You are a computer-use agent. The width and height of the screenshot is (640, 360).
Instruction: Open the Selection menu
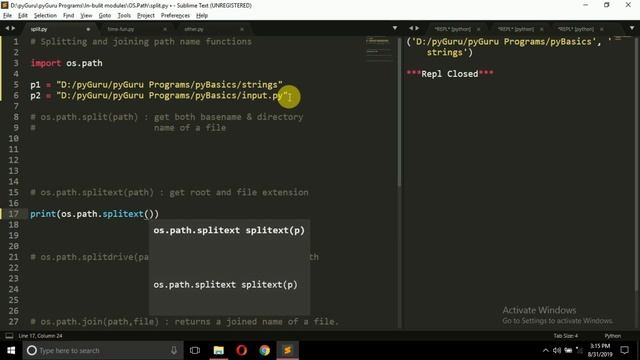pyautogui.click(x=45, y=16)
